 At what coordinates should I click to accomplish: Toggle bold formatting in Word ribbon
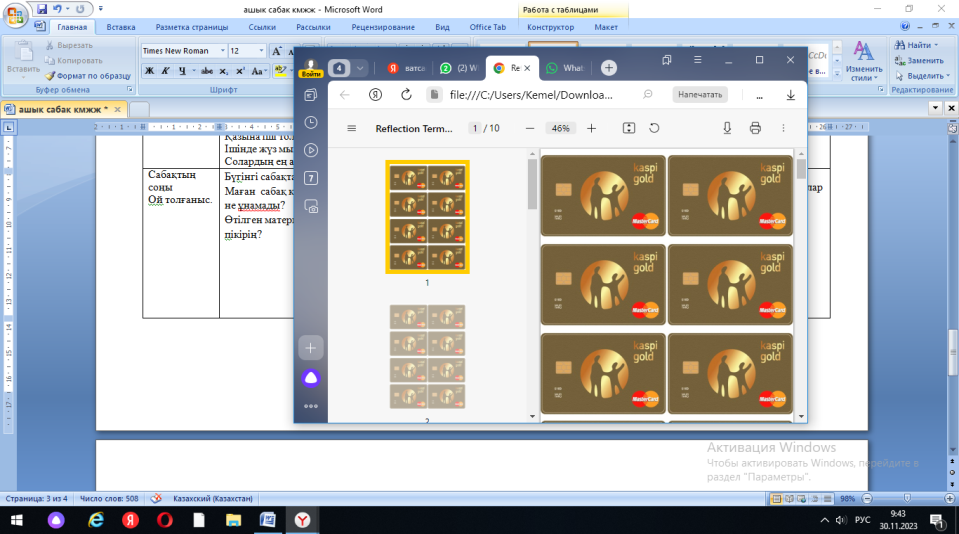click(x=149, y=71)
